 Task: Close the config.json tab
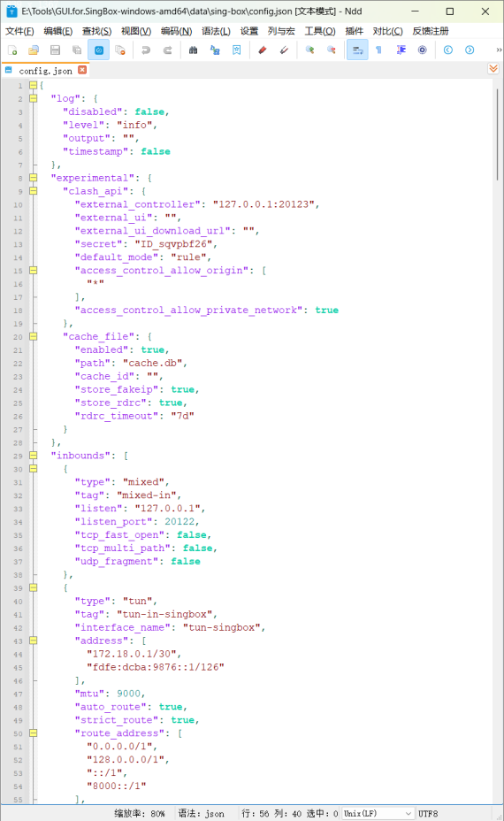pos(82,70)
